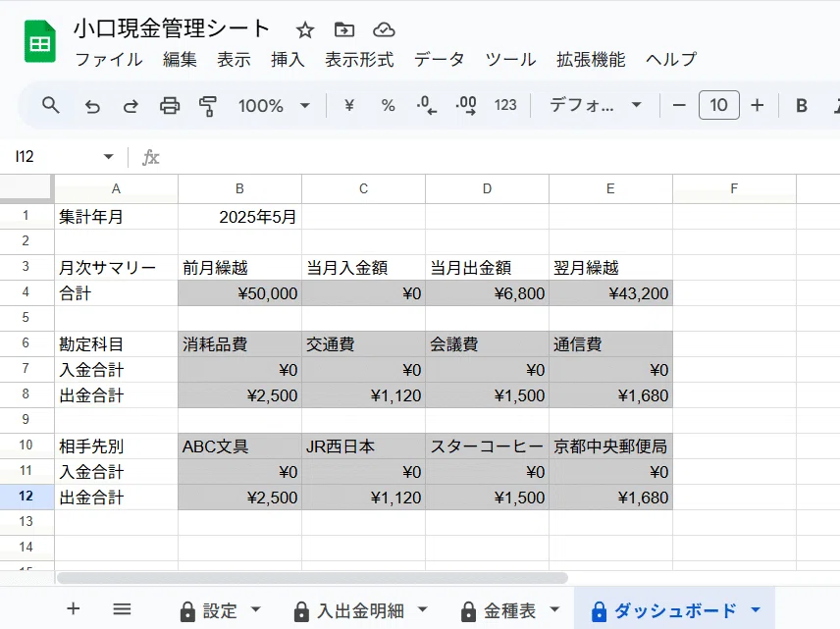Image resolution: width=840 pixels, height=629 pixels.
Task: Select the paint format roller tool
Action: click(208, 105)
